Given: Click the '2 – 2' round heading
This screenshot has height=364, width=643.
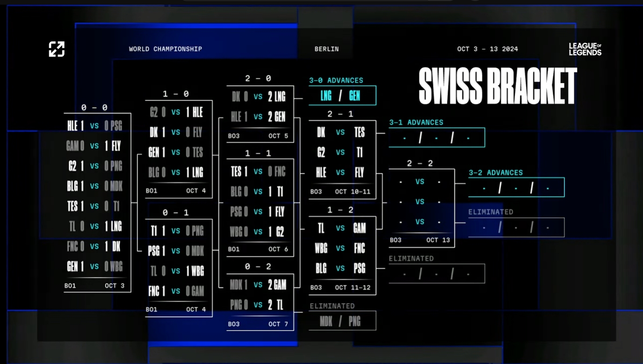Looking at the screenshot, I should click(420, 164).
